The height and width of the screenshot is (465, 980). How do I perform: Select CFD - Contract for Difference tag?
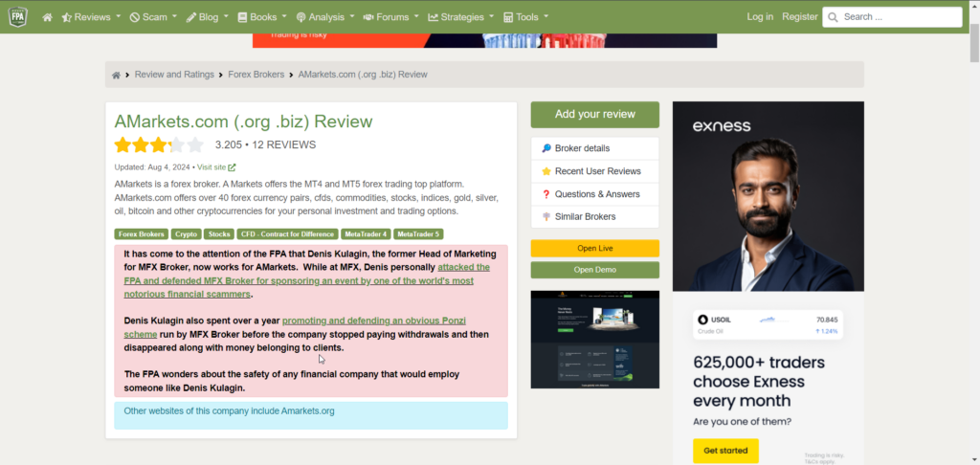287,234
